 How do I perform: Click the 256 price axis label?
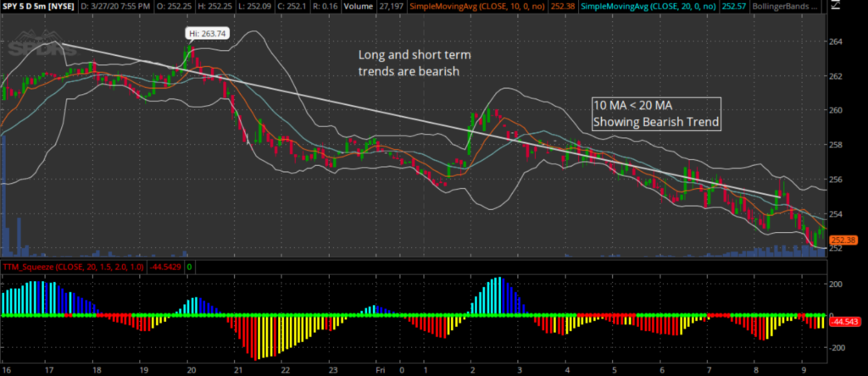pyautogui.click(x=837, y=180)
